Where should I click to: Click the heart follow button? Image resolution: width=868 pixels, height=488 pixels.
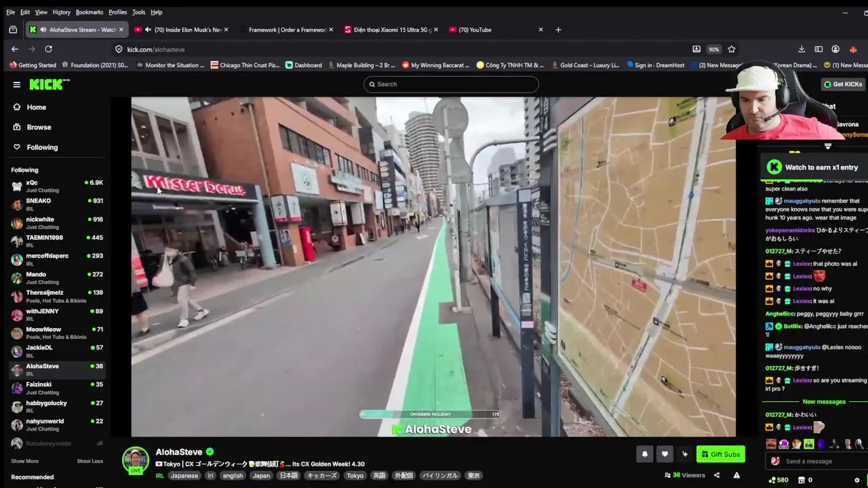point(665,454)
